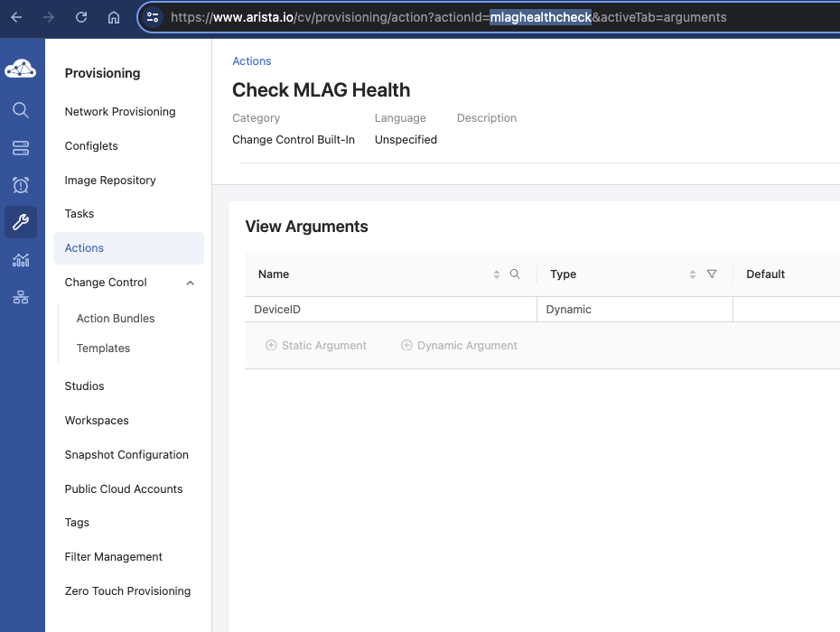Click the browser address bar URL
Image resolution: width=840 pixels, height=632 pixels.
448,17
